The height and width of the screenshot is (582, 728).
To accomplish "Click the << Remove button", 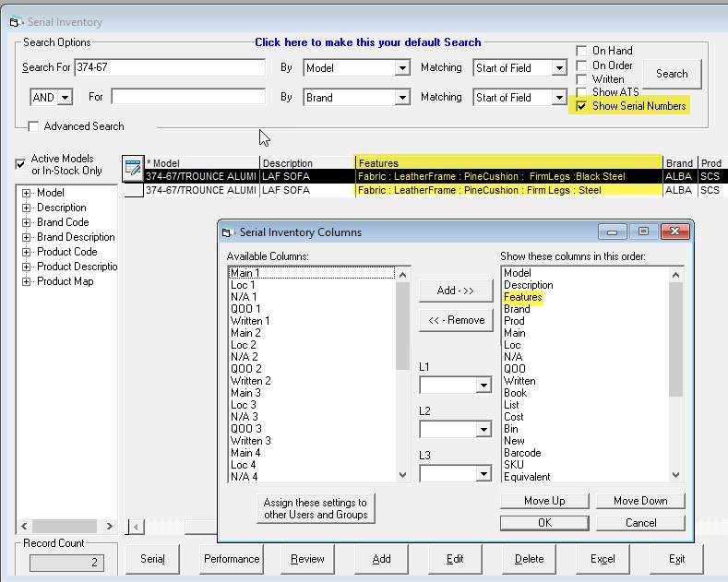I will pos(456,320).
